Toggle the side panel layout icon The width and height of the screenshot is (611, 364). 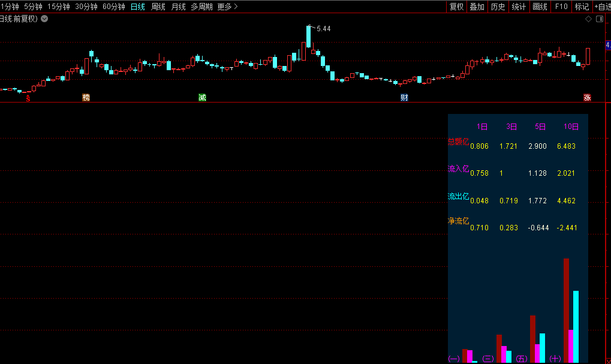tap(600, 19)
